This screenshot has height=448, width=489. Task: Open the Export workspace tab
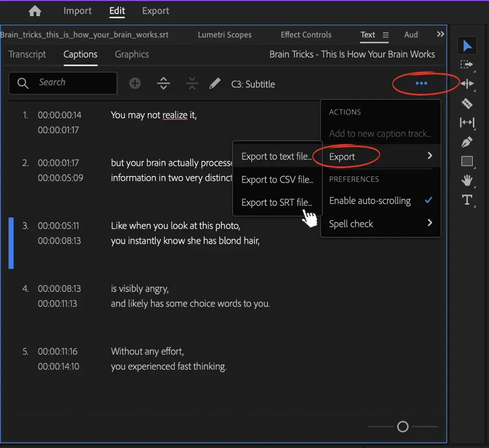(155, 11)
